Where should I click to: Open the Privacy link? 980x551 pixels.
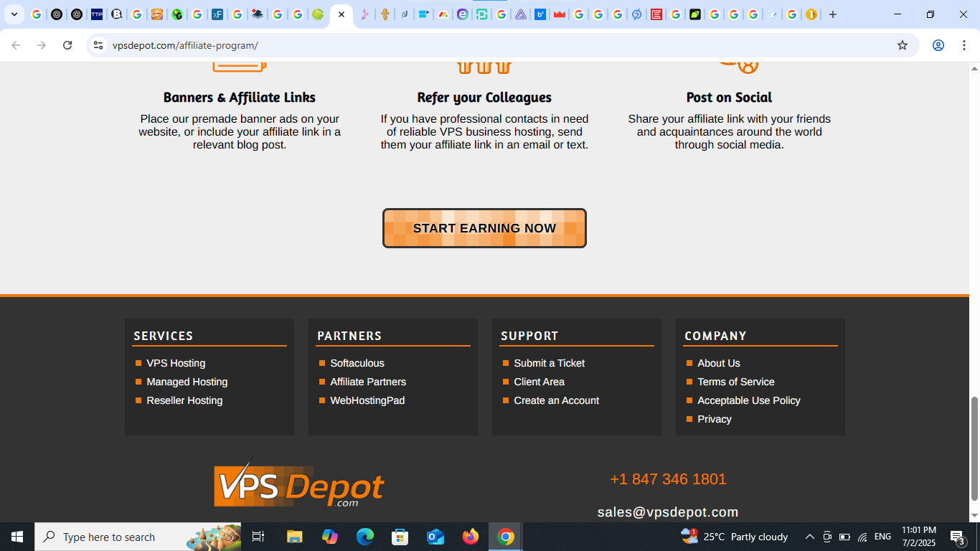pyautogui.click(x=715, y=419)
